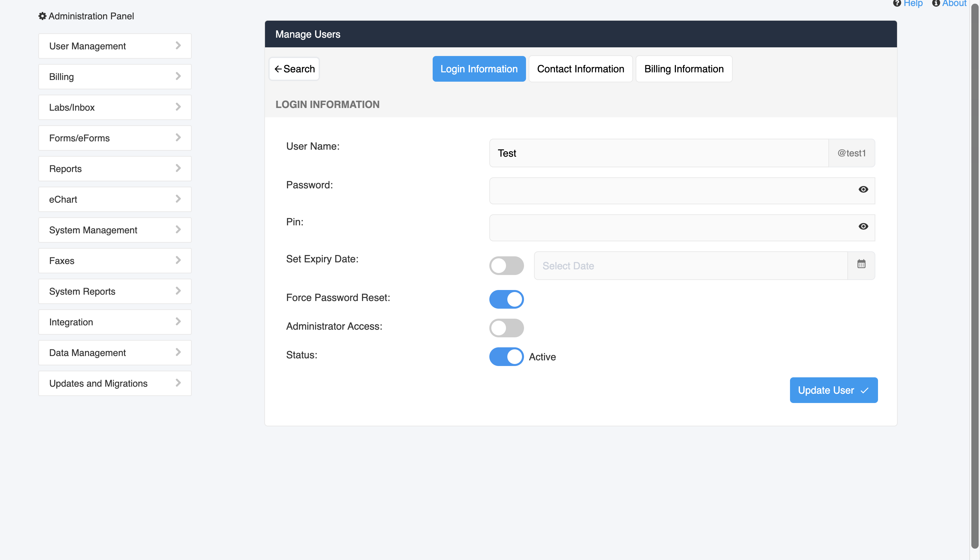Click the page vertical scrollbar
Image resolution: width=980 pixels, height=560 pixels.
pyautogui.click(x=975, y=276)
